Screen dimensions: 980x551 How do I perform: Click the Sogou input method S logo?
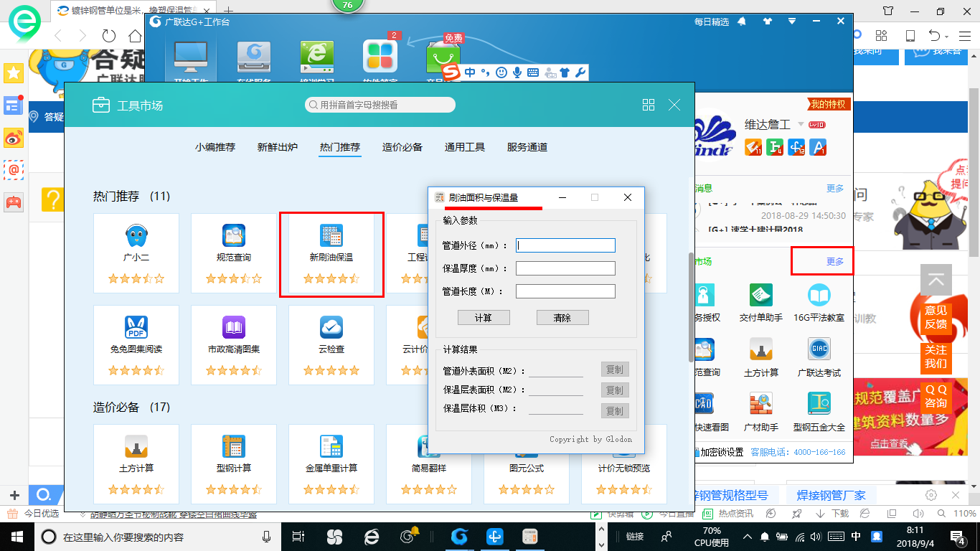tap(451, 72)
